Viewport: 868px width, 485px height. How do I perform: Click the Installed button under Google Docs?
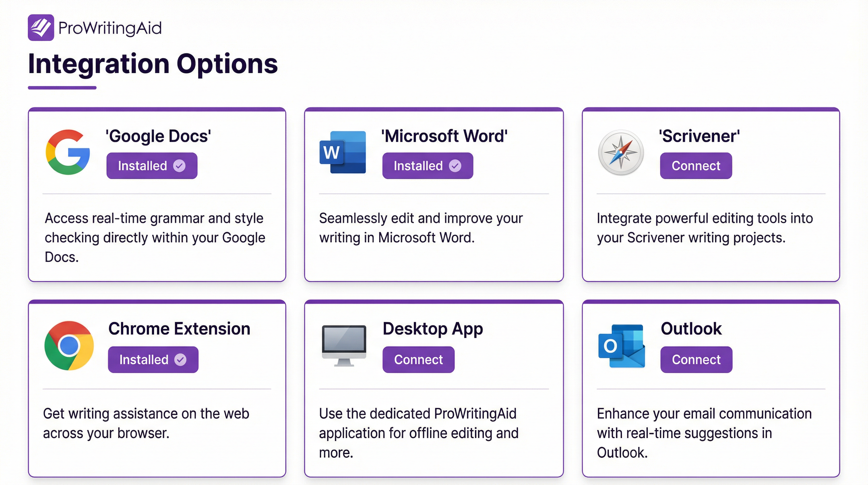[152, 165]
